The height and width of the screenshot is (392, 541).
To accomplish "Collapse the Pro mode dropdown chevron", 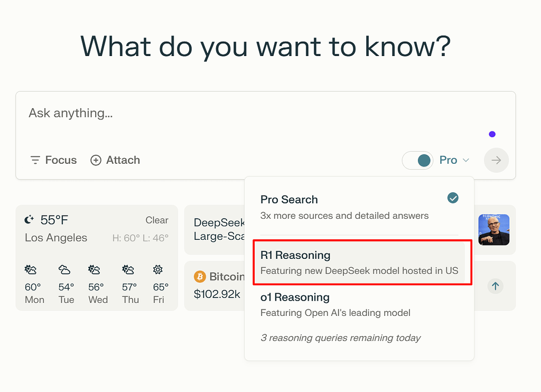I will 466,160.
